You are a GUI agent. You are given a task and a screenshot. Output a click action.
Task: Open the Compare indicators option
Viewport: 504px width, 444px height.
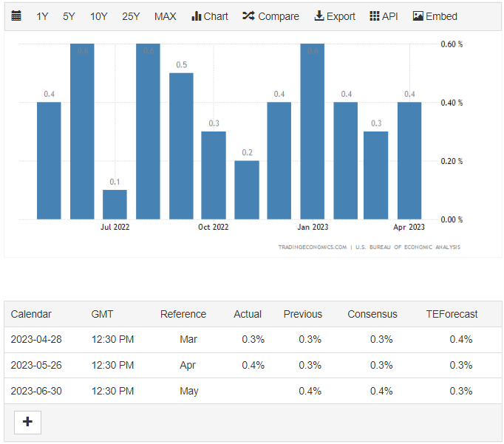270,16
